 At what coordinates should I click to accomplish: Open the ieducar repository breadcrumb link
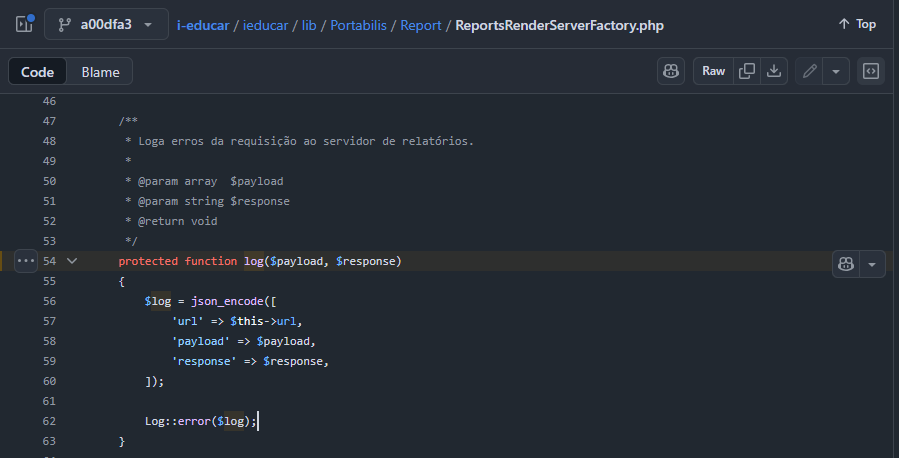[x=265, y=26]
